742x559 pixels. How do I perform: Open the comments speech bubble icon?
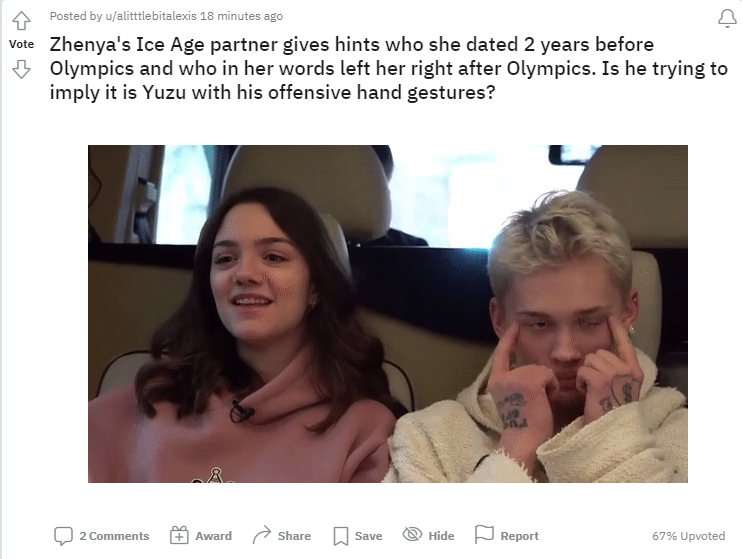coord(63,536)
